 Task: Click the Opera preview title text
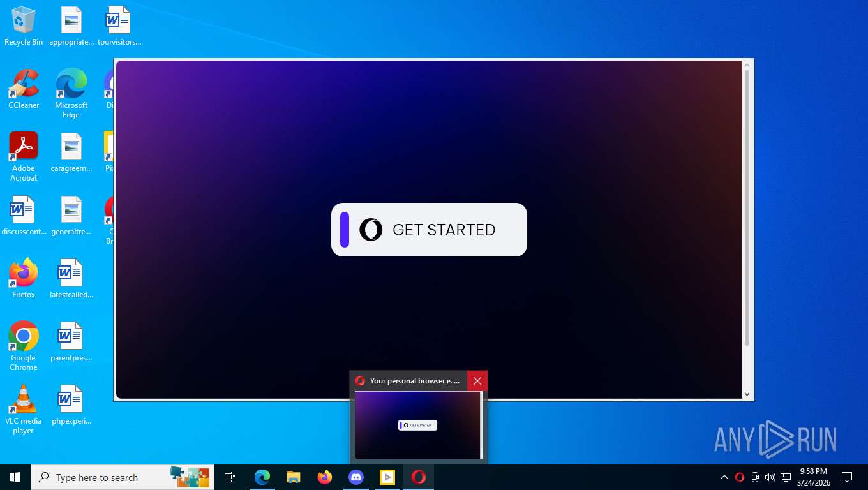point(415,381)
